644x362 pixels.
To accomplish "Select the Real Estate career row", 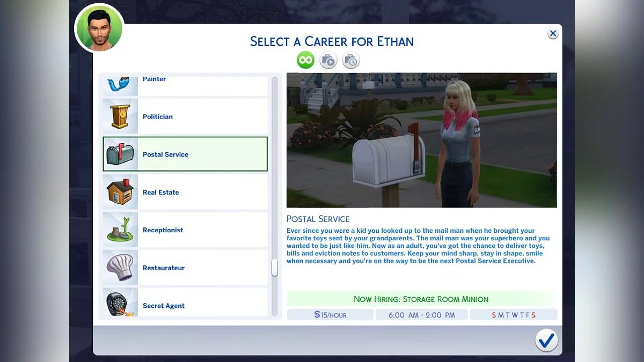I will pos(185,192).
